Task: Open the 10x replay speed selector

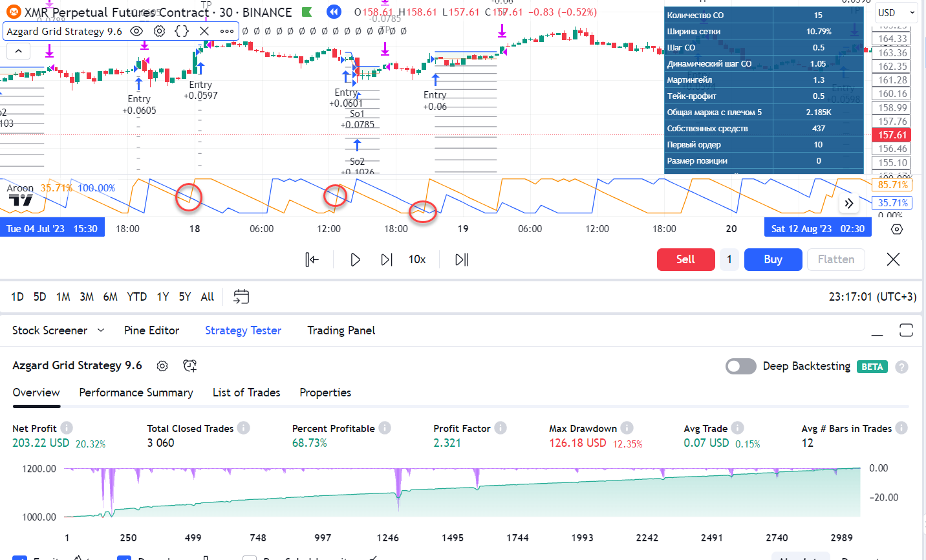Action: 417,259
